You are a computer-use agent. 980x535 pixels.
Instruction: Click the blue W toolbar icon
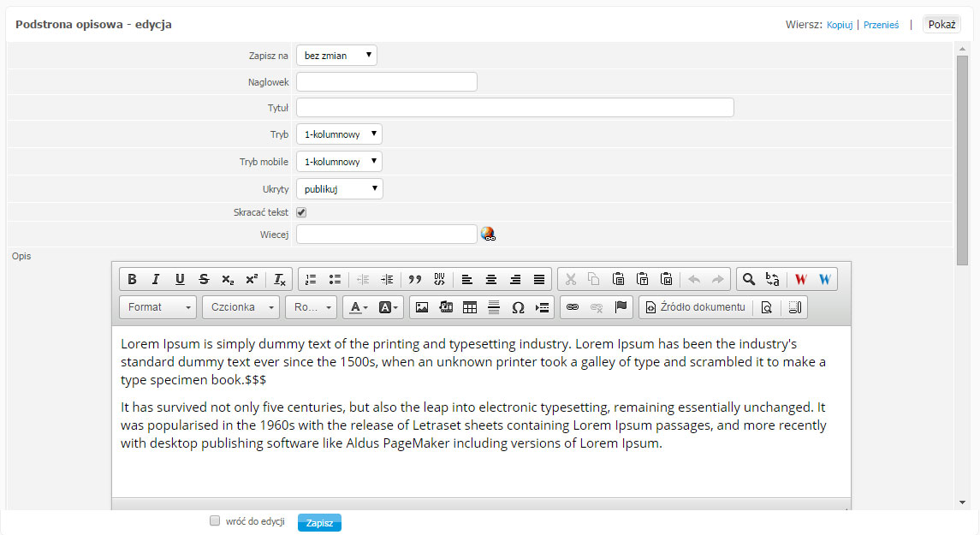tap(825, 279)
